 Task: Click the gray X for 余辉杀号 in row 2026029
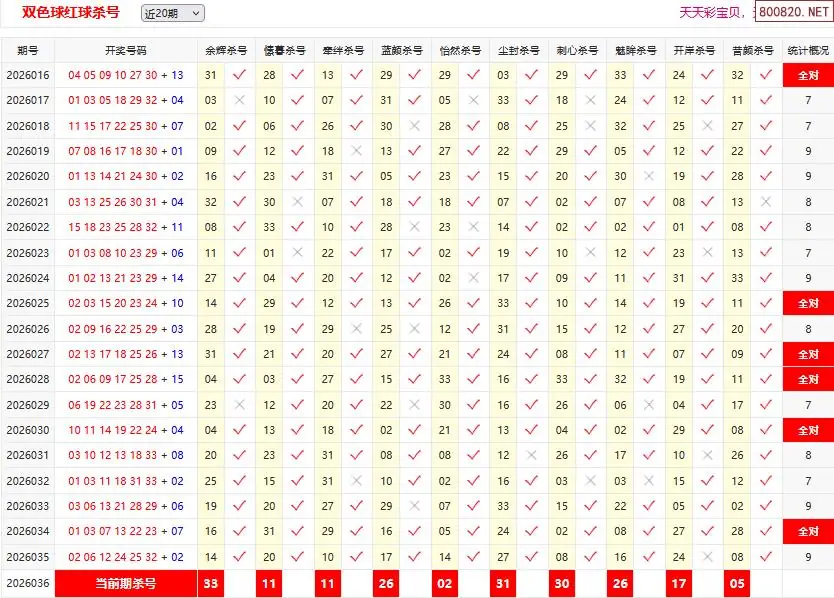239,405
